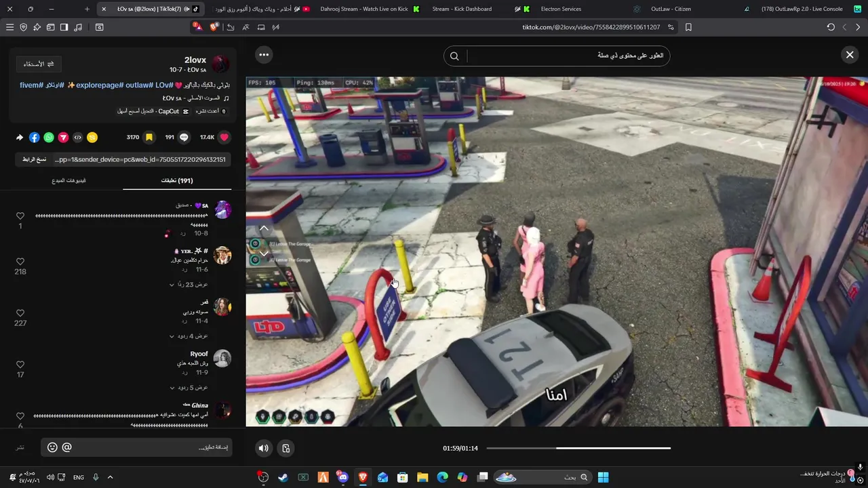Open the Windows Start menu
Screen dimensions: 868x488
(x=603, y=477)
